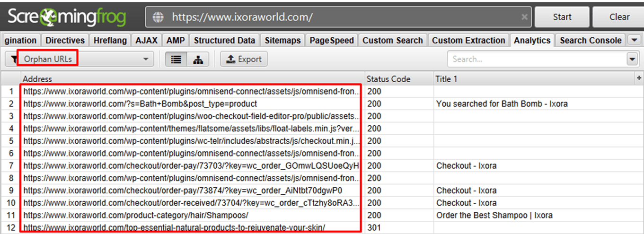Select row number 1

[11, 91]
